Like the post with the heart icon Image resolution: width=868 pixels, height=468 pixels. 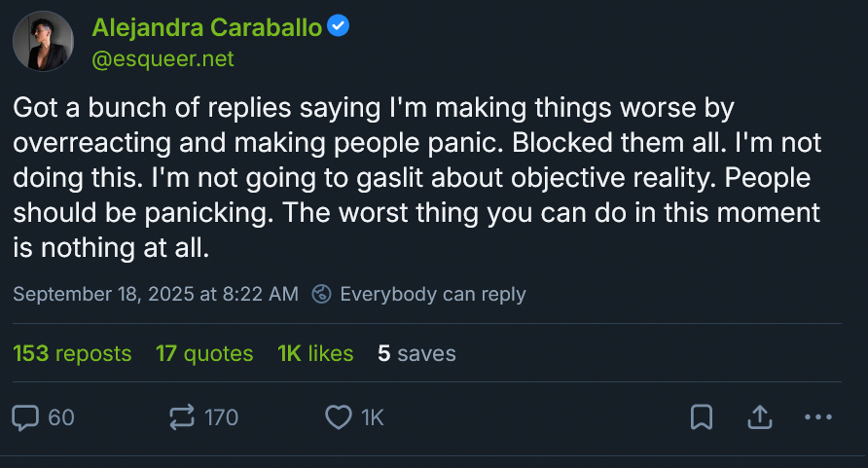coord(338,417)
